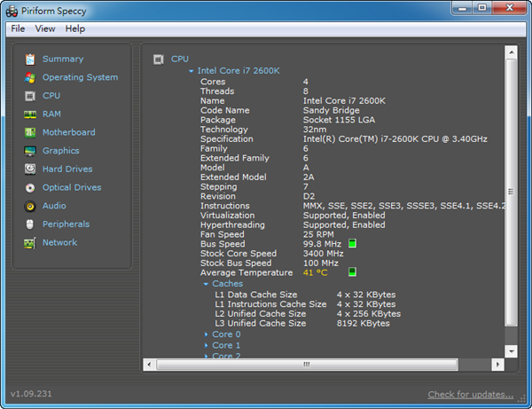Select the Network card icon
532x409 pixels.
[x=30, y=243]
